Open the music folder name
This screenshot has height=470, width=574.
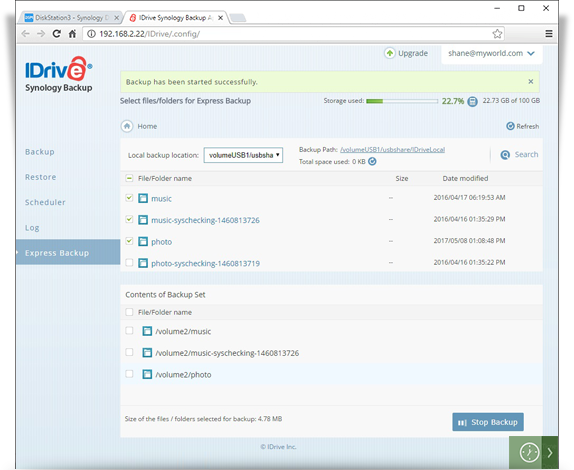(x=161, y=199)
